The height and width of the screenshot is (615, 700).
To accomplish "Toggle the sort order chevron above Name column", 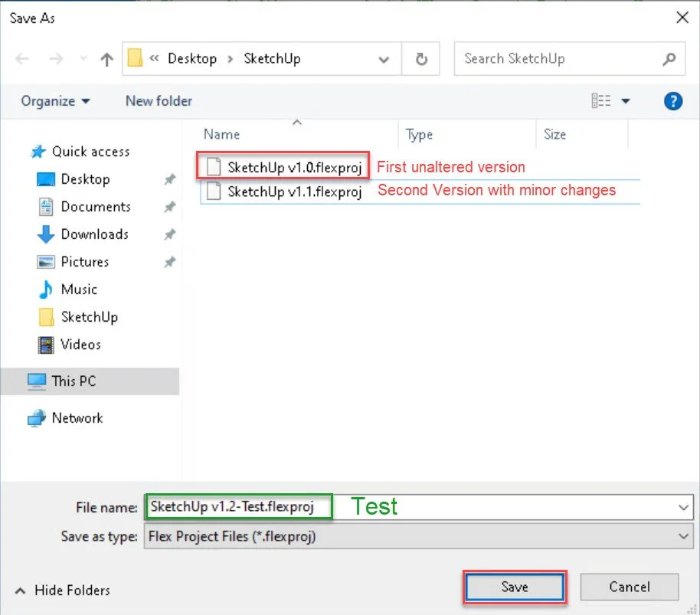I will [x=297, y=122].
